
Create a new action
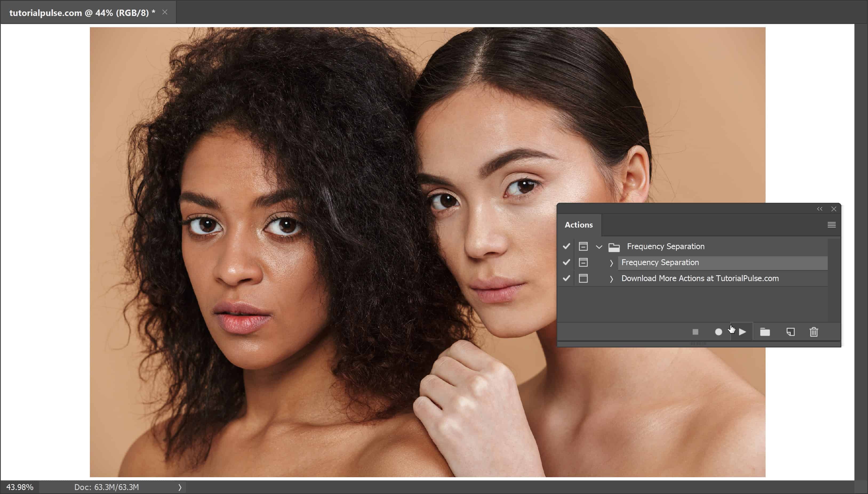coord(791,332)
